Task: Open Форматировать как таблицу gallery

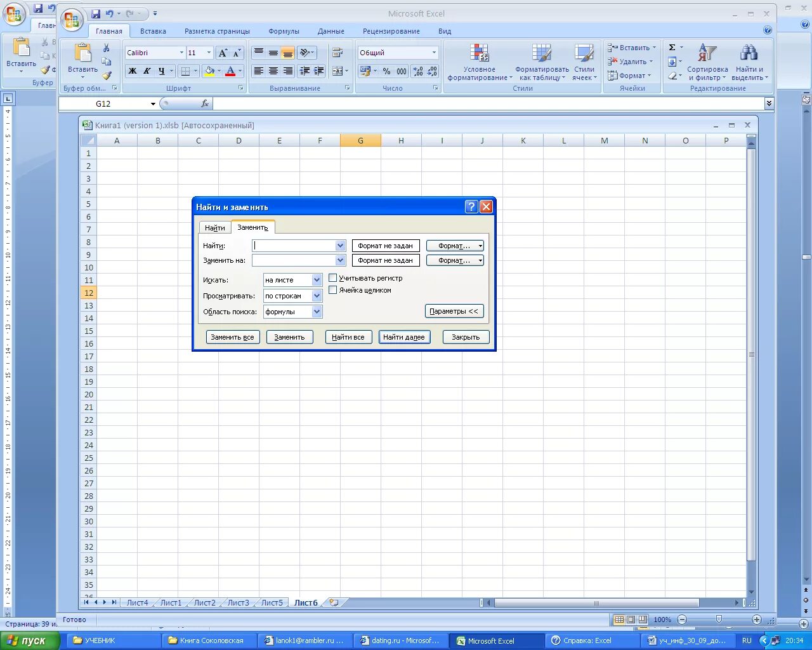Action: [x=542, y=63]
